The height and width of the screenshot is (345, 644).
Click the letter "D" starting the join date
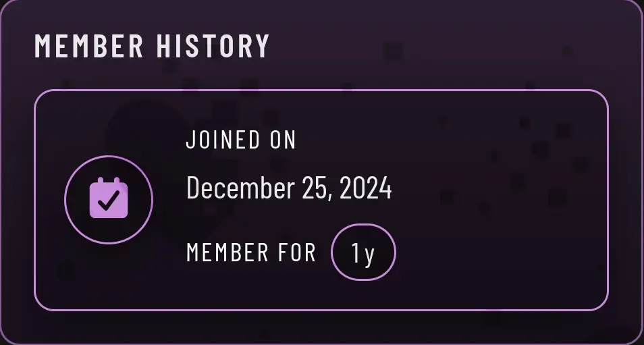(193, 188)
